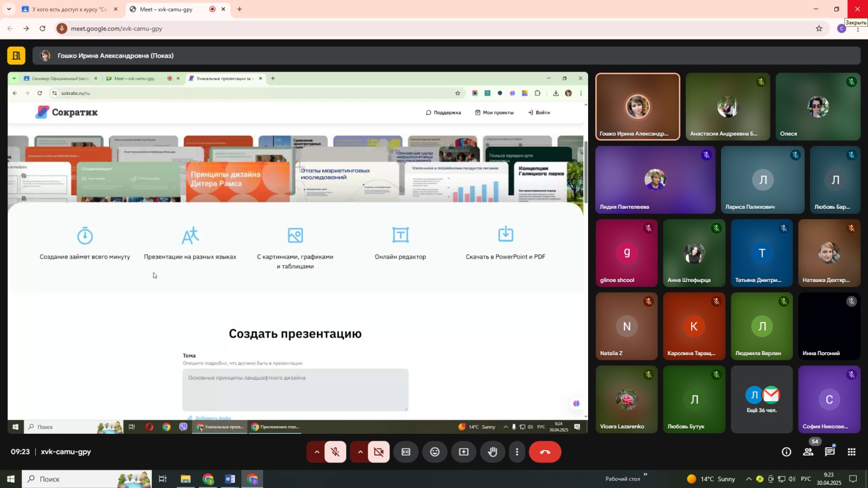Expand video settings arrow next to camera
The image size is (868, 488).
click(x=360, y=452)
